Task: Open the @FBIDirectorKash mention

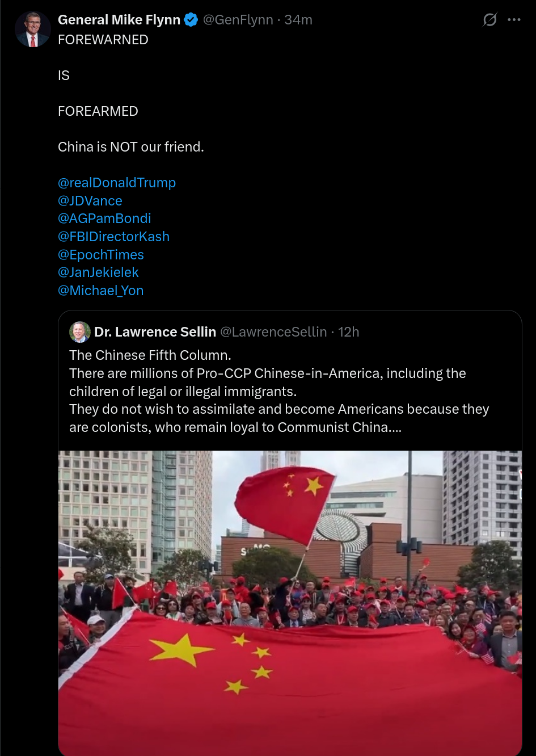Action: click(113, 237)
